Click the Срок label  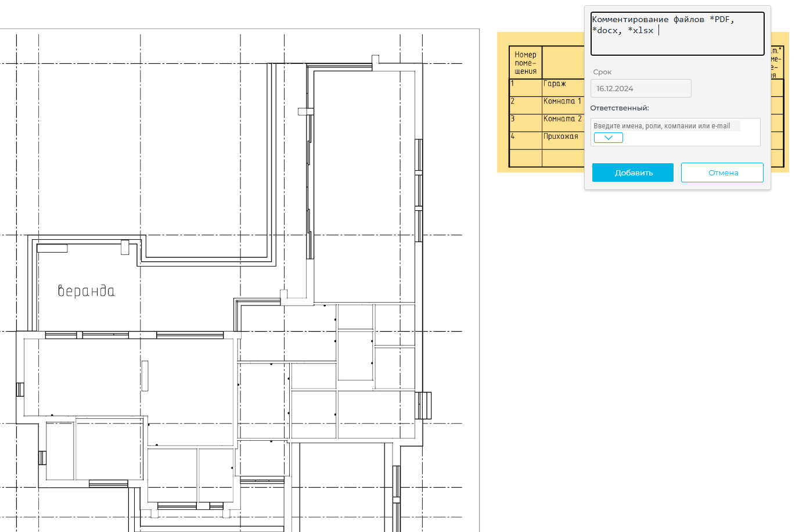pos(602,72)
